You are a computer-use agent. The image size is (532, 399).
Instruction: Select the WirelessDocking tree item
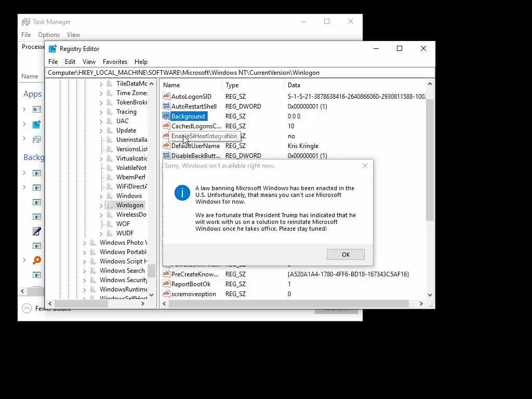(131, 215)
